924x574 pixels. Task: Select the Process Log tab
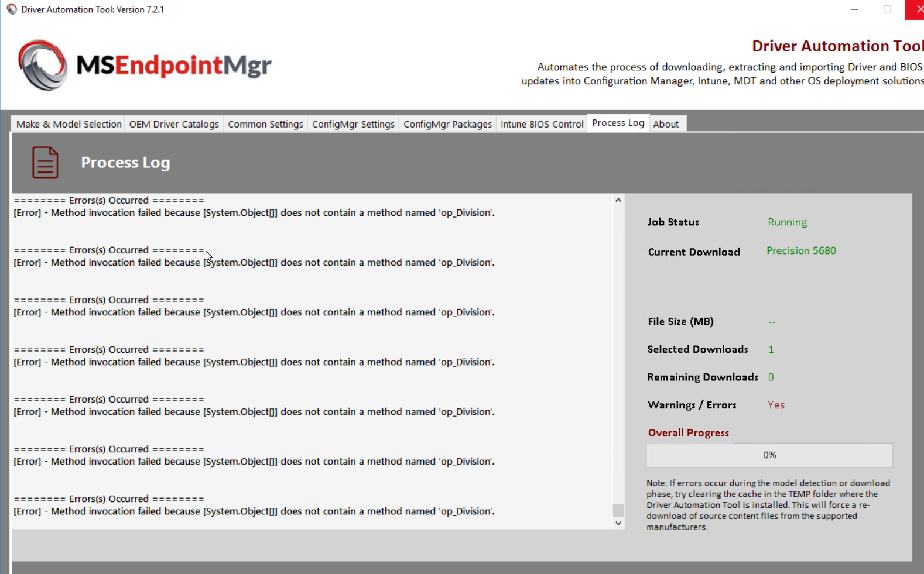618,123
